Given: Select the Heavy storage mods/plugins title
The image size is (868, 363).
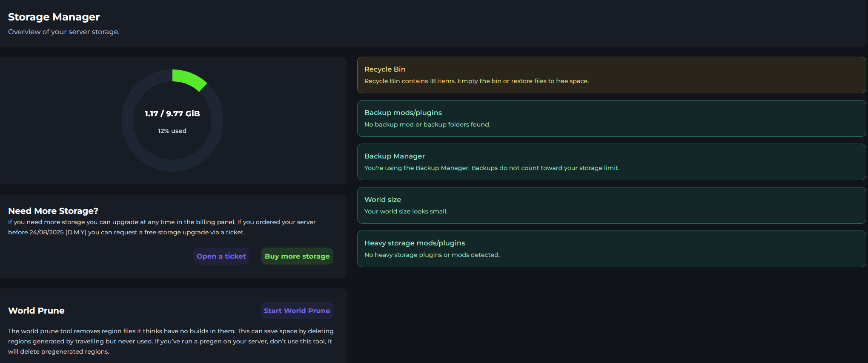Looking at the screenshot, I should pos(414,243).
